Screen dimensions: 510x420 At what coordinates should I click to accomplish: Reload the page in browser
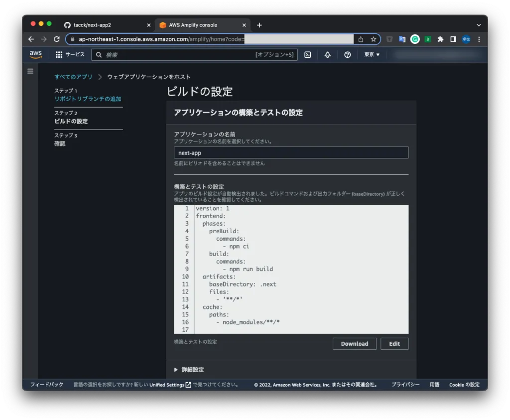57,39
